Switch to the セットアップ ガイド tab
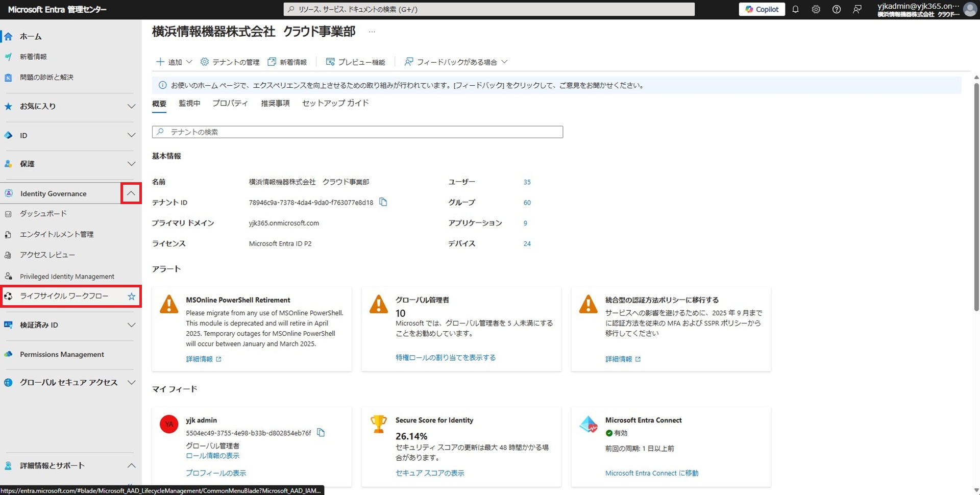The image size is (980, 495). point(335,103)
